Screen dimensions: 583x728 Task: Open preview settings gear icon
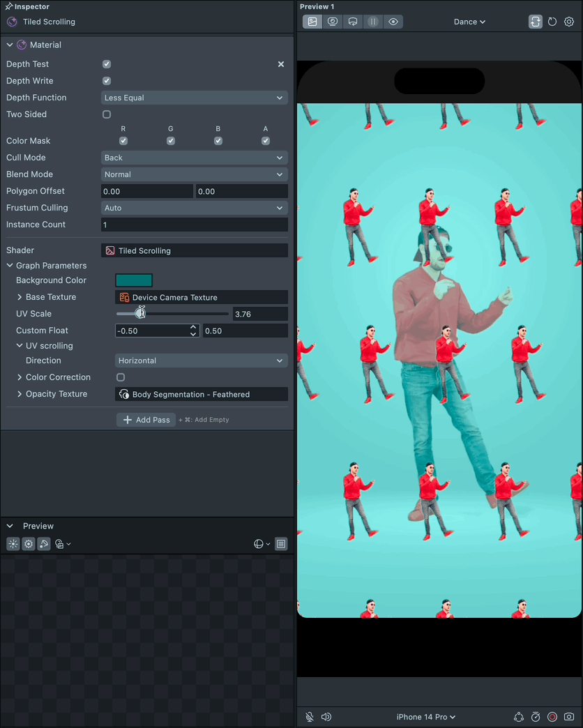tap(569, 22)
